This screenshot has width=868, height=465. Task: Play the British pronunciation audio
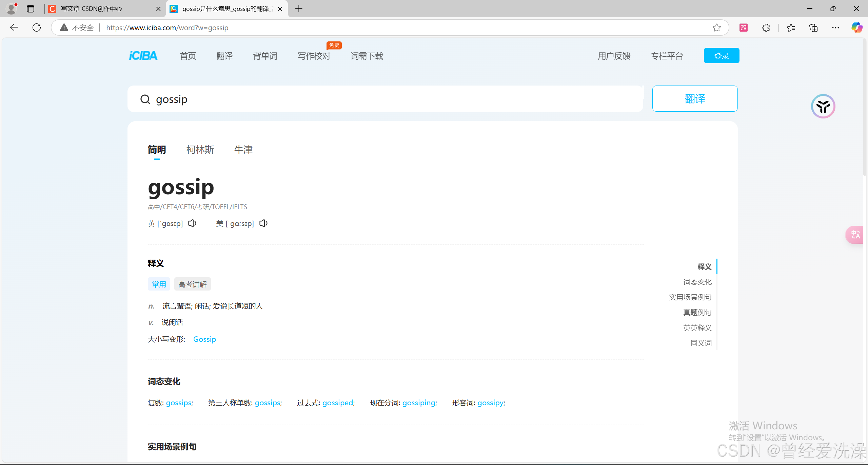192,223
